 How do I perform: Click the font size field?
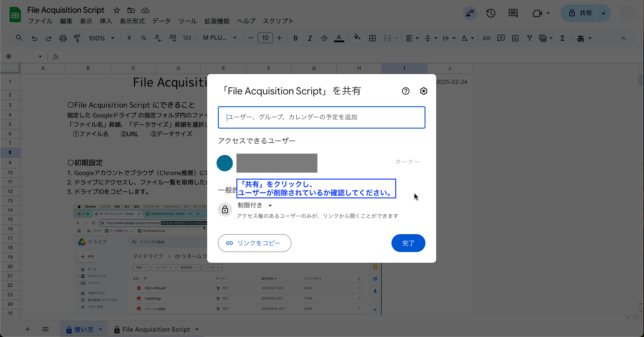[265, 38]
